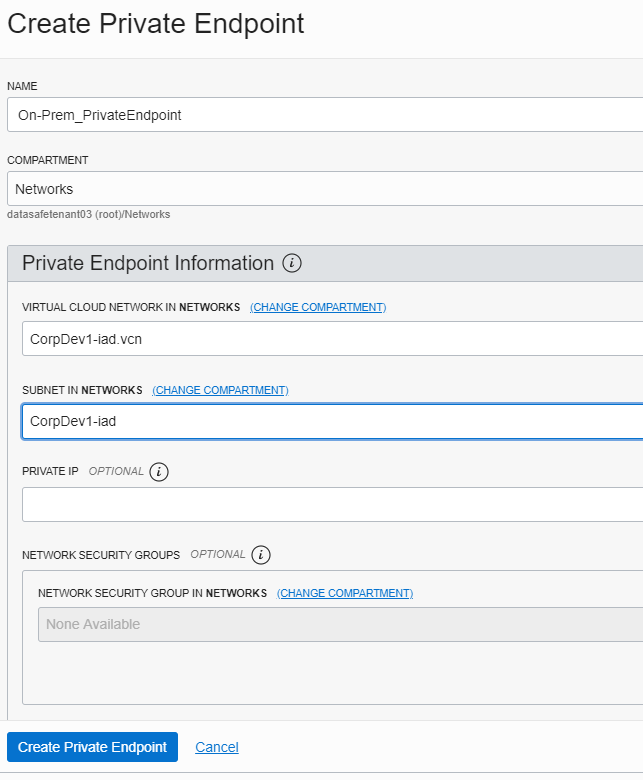Expand the Virtual Cloud Network dropdown CorpDev1-iad.vcn

pyautogui.click(x=331, y=339)
